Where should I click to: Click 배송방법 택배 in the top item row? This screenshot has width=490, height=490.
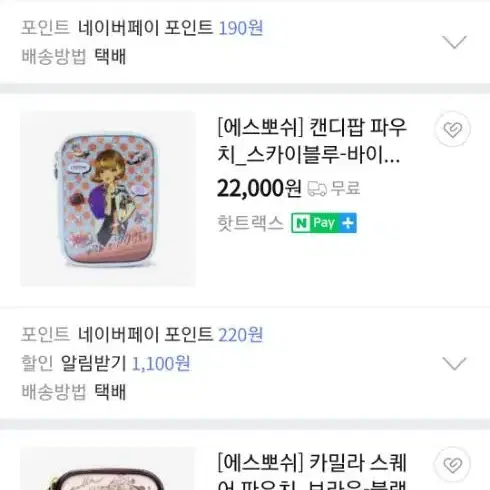point(74,56)
